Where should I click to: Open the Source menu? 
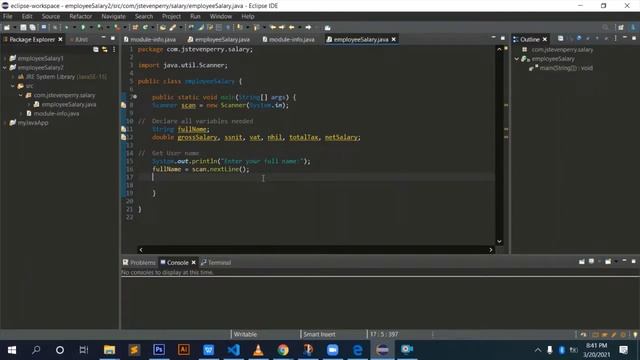pyautogui.click(x=51, y=16)
